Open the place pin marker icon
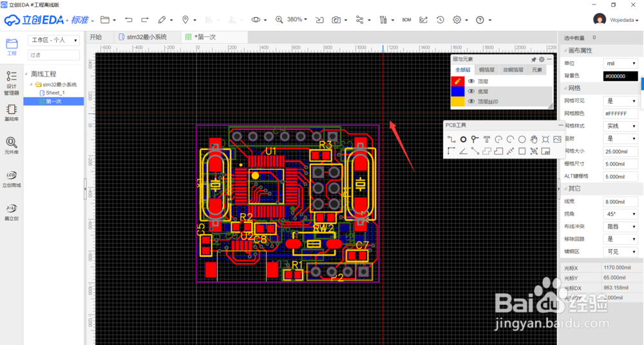This screenshot has width=644, height=345. [185, 20]
